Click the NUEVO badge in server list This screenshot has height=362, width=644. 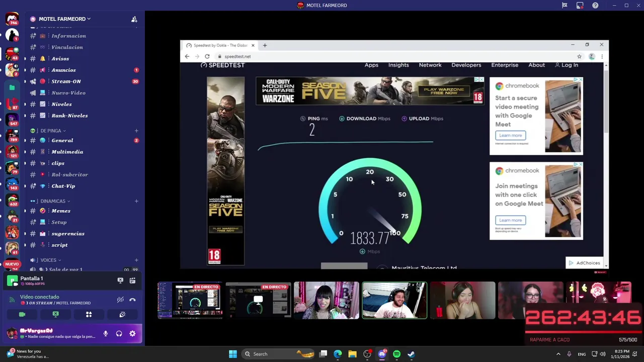click(x=12, y=264)
